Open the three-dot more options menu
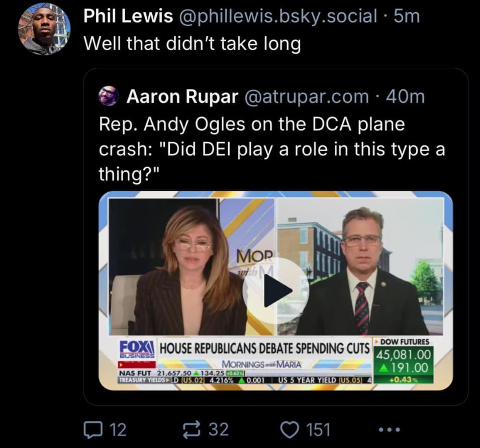480x448 pixels. 390,429
